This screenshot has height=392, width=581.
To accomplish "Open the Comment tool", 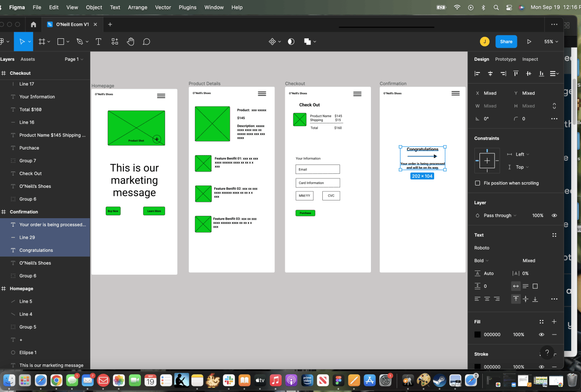I will point(146,42).
